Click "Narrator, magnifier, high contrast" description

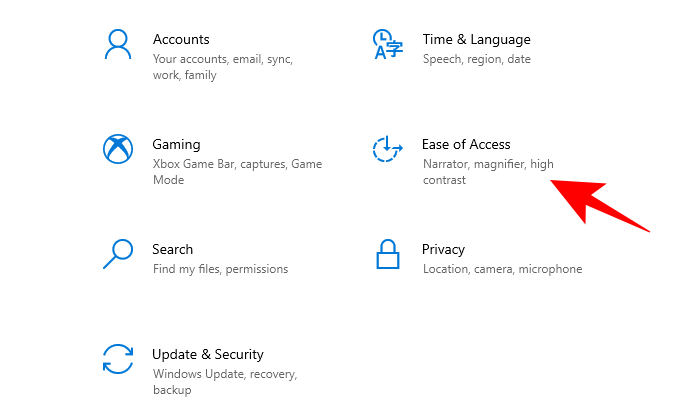pos(488,172)
